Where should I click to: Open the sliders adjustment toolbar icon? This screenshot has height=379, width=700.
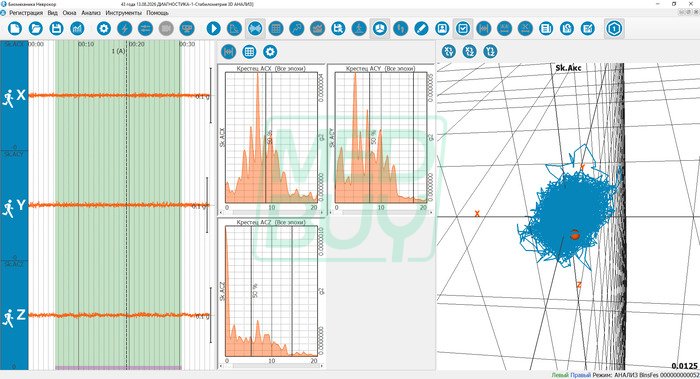[146, 29]
